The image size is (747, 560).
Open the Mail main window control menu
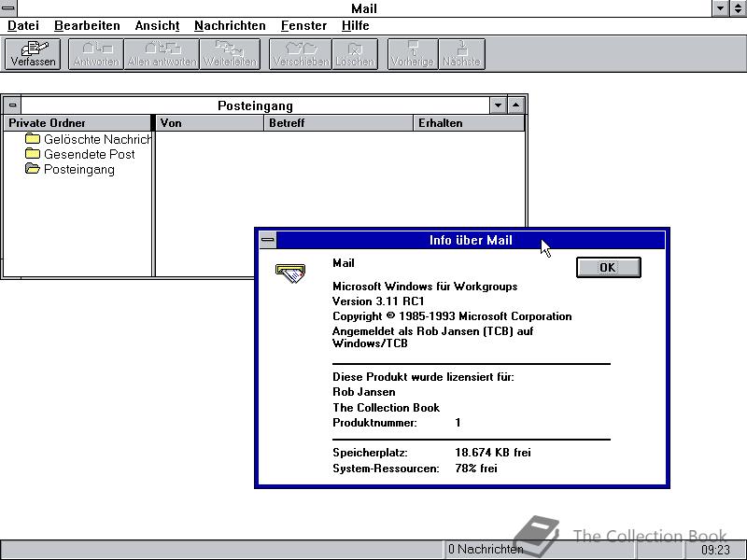point(8,8)
